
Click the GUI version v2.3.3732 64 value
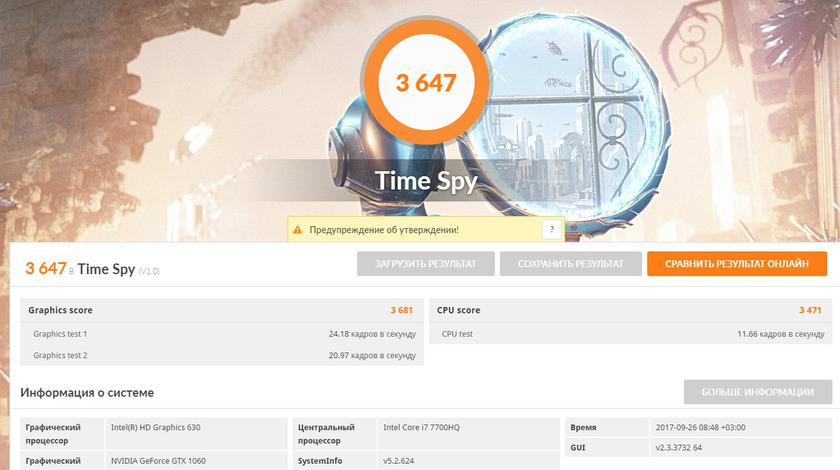tap(692, 448)
